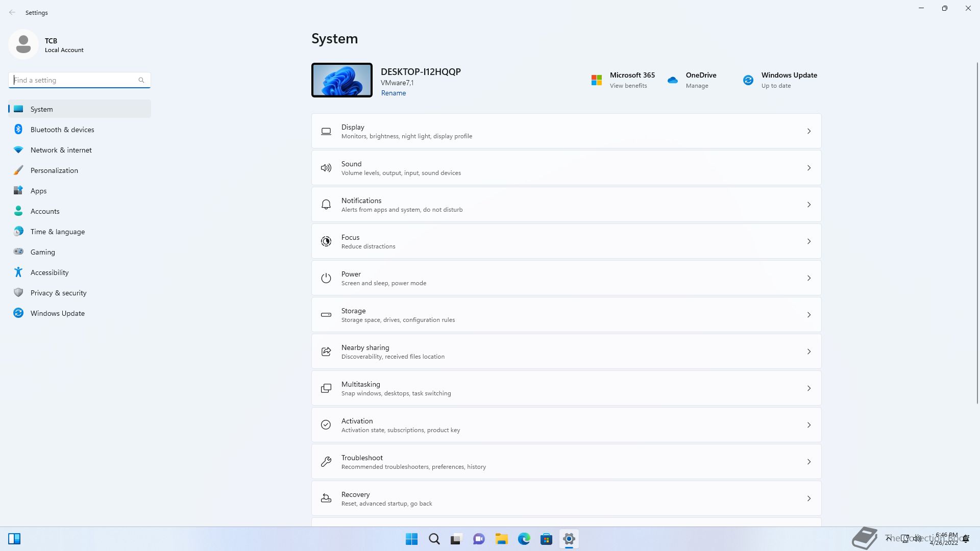Select Time & language in sidebar
Image resolution: width=980 pixels, height=551 pixels.
point(58,232)
